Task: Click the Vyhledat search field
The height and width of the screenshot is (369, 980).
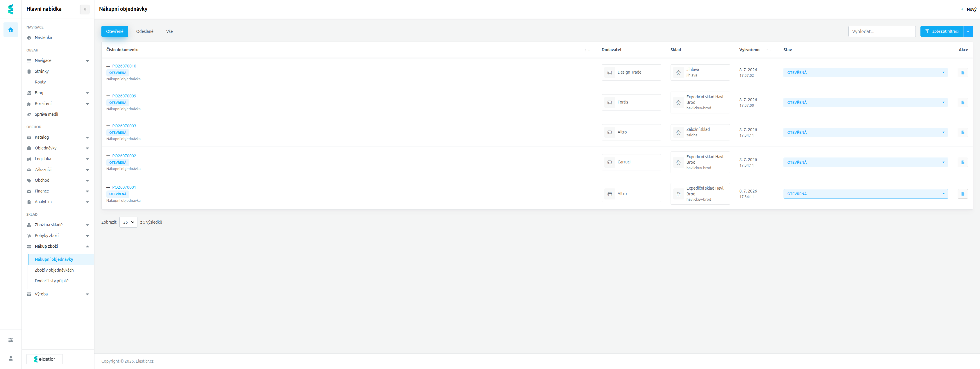Action: click(x=882, y=31)
